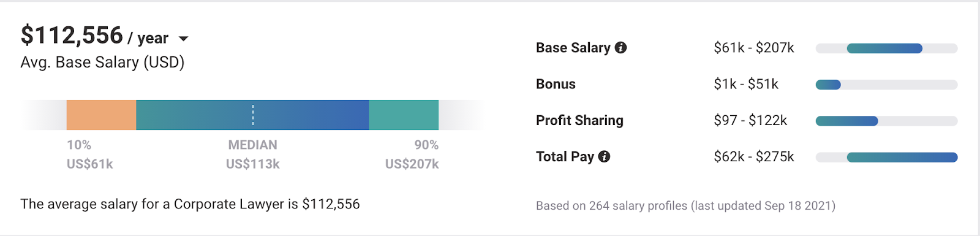Click the MEDIAN US$113k label
Image resolution: width=980 pixels, height=236 pixels.
pos(252,154)
